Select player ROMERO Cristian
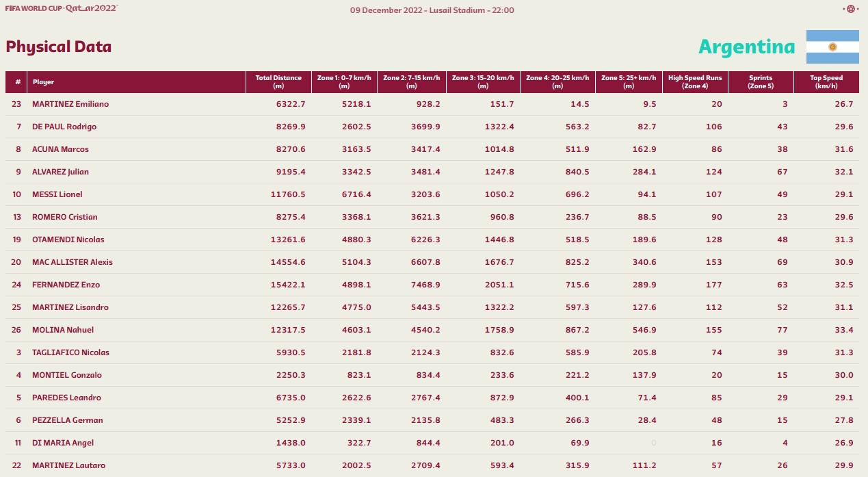This screenshot has height=477, width=868. click(x=65, y=217)
